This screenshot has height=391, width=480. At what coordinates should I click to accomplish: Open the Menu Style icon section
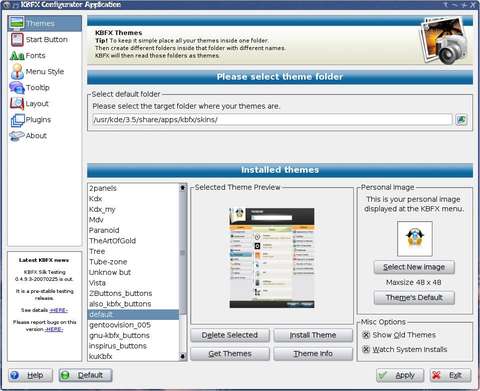pos(17,71)
